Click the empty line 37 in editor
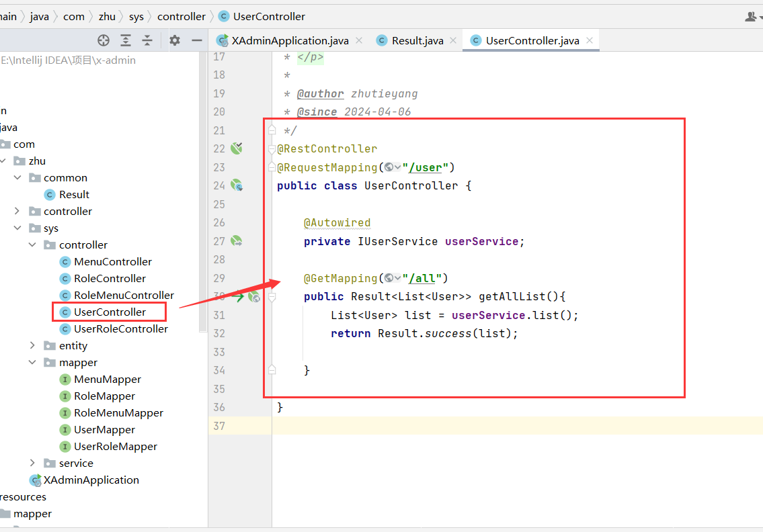The width and height of the screenshot is (763, 532). [517, 425]
